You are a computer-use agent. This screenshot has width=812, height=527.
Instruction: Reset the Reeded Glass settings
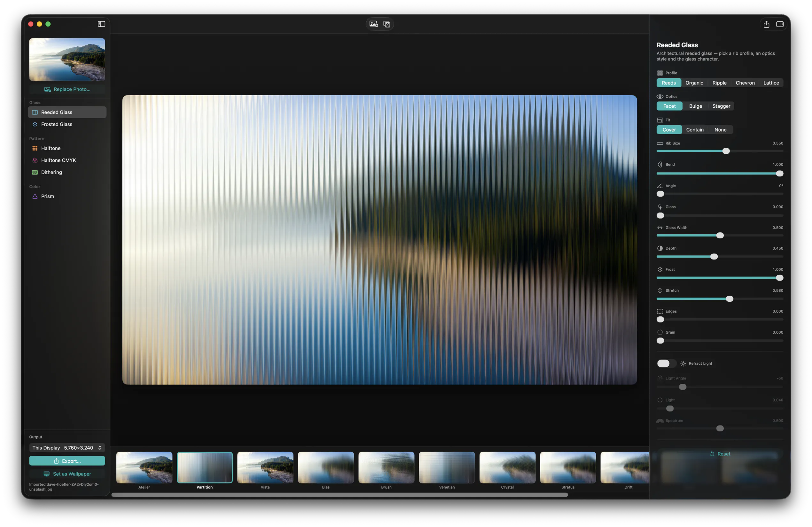(720, 454)
